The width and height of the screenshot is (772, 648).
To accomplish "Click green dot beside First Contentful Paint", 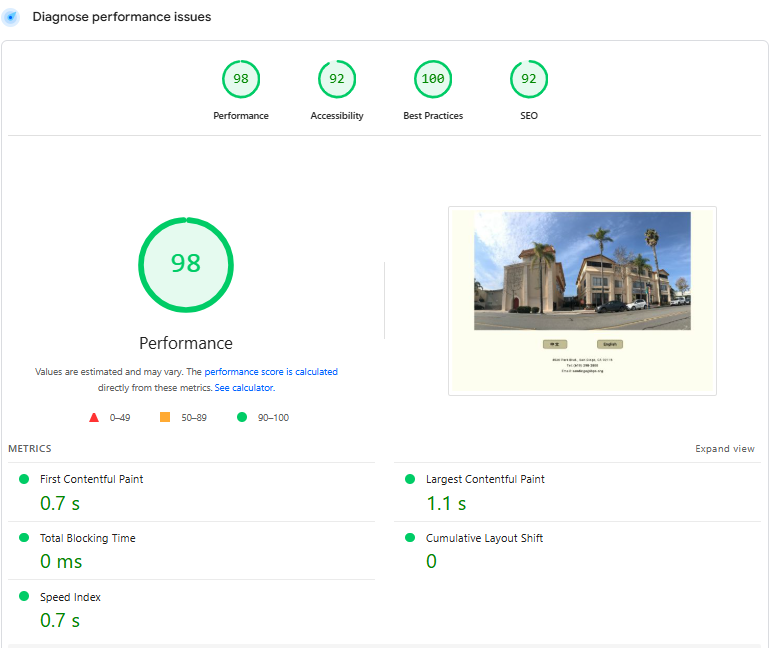I will 24,479.
